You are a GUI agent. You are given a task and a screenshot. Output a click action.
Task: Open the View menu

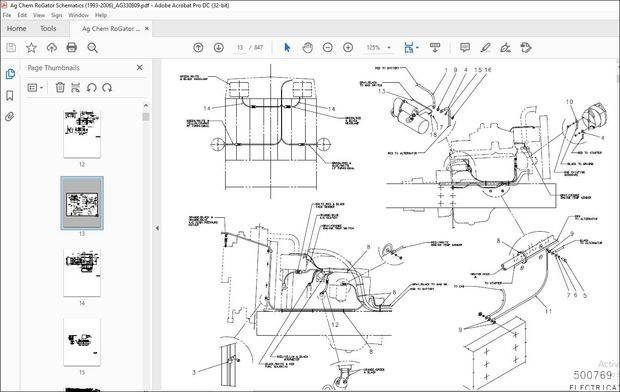click(39, 15)
